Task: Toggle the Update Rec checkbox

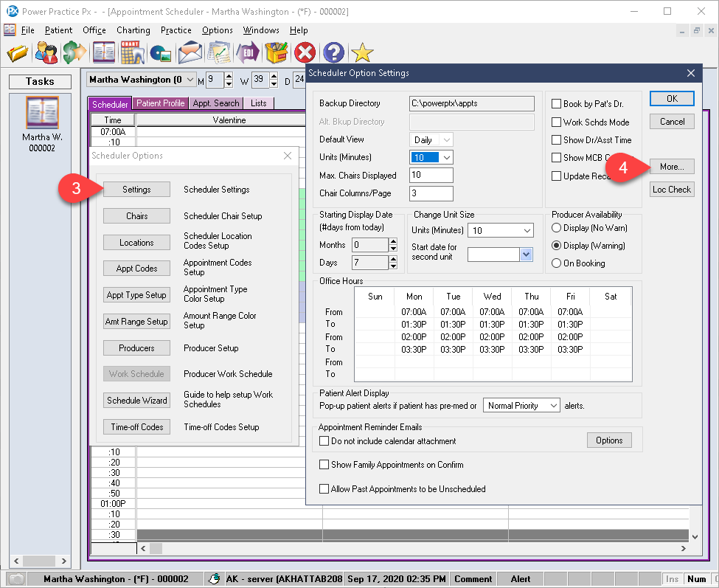Action: point(556,176)
